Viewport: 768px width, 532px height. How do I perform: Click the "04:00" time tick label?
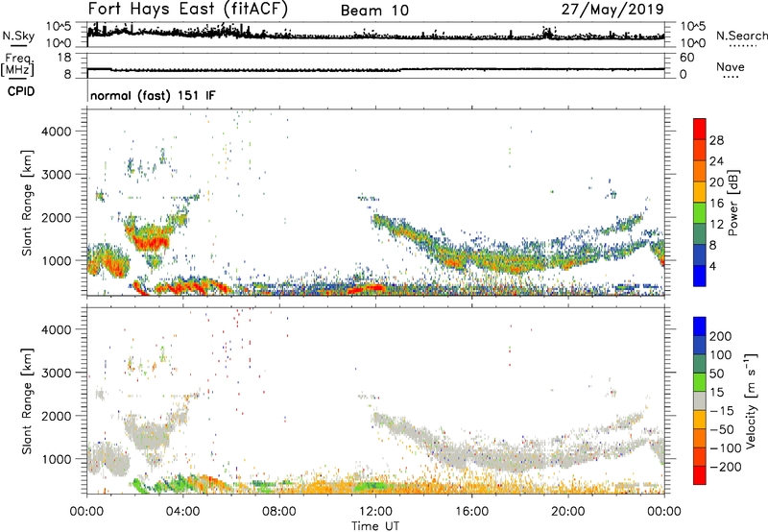[x=183, y=512]
